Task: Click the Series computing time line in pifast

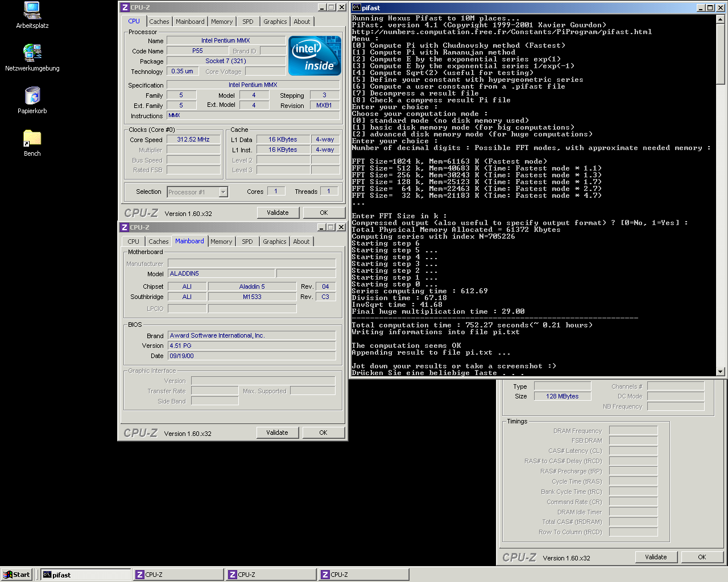Action: click(x=420, y=291)
